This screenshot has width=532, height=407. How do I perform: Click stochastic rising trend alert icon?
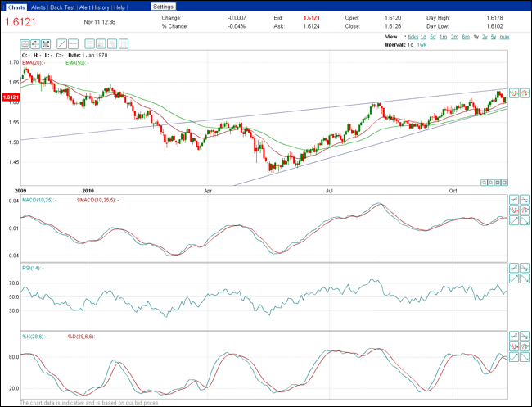514,357
